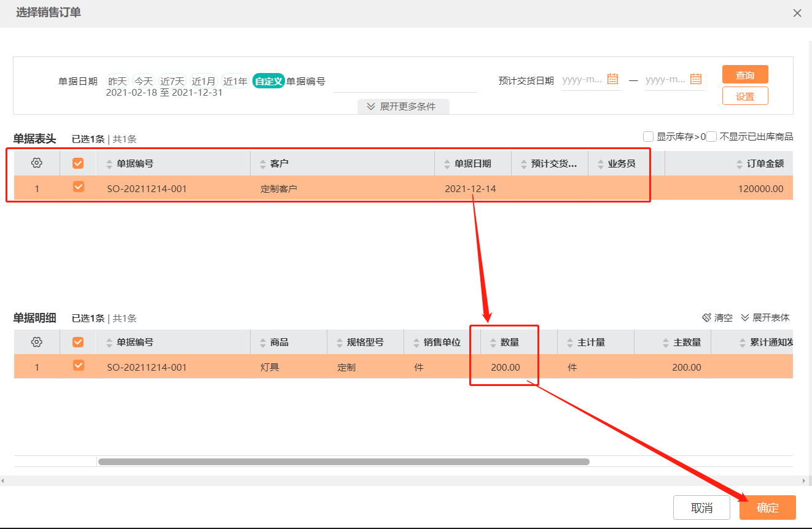Enable the 不显示已出库商品 checkbox
The width and height of the screenshot is (812, 529).
(x=710, y=136)
